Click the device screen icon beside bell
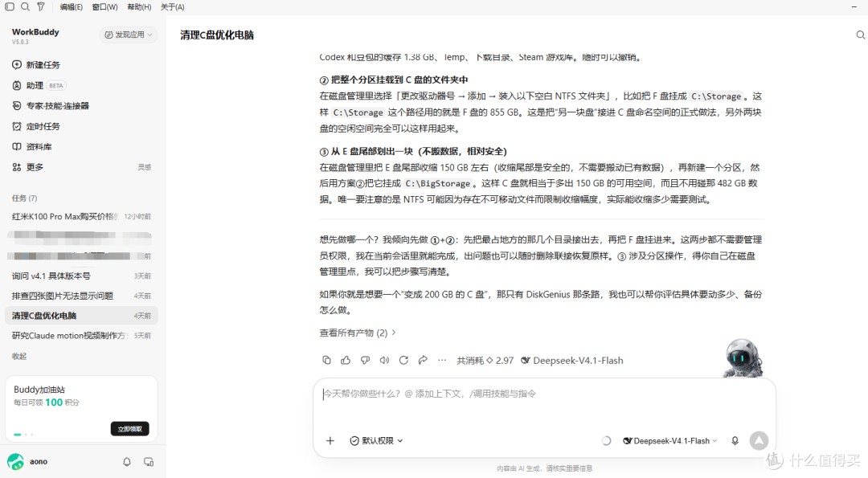This screenshot has width=868, height=478. [149, 461]
